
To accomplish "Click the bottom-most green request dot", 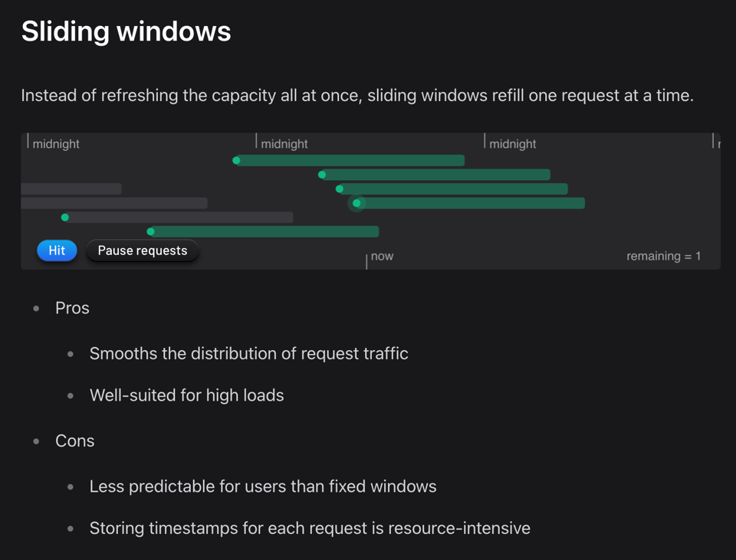I will coord(151,231).
